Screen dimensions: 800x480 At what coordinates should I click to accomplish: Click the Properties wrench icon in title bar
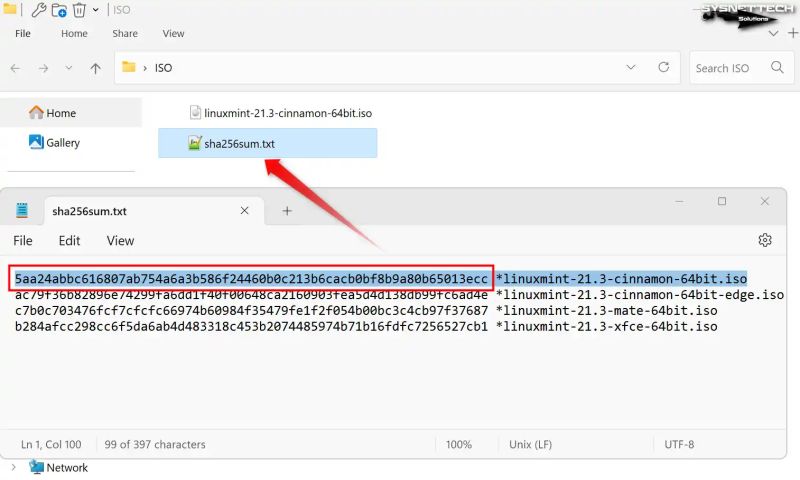[x=38, y=10]
